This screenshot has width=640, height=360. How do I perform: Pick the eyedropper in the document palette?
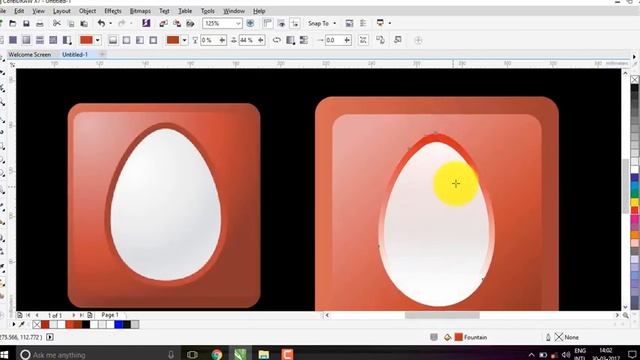22,324
